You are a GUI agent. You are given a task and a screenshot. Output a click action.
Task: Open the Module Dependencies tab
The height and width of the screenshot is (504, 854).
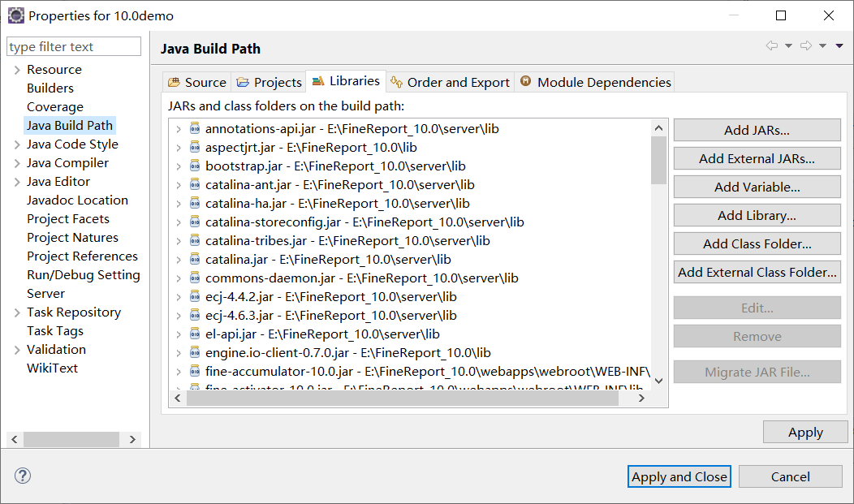[595, 82]
